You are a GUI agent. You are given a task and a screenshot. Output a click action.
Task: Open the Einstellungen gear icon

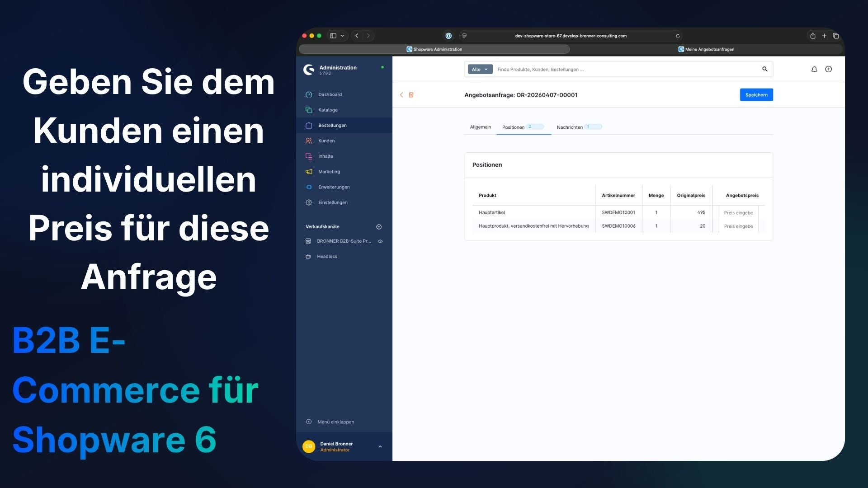309,202
